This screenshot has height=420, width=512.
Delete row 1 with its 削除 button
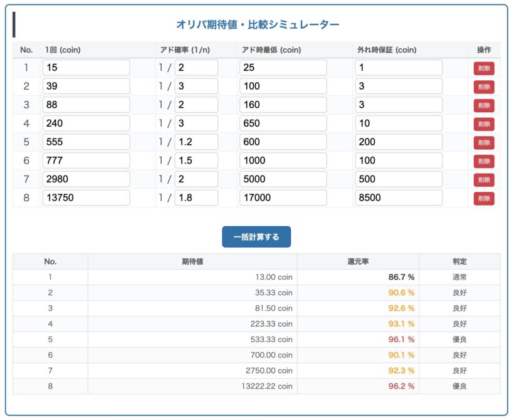(x=484, y=68)
